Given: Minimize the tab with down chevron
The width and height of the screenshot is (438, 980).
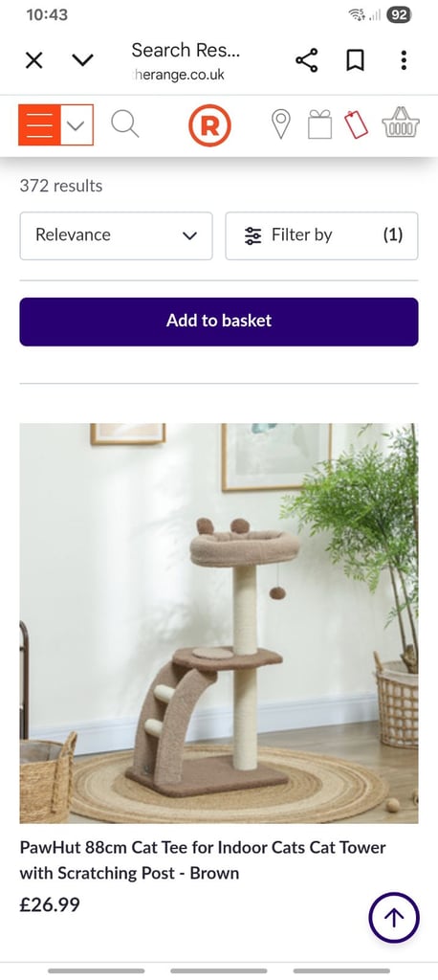Looking at the screenshot, I should point(82,60).
